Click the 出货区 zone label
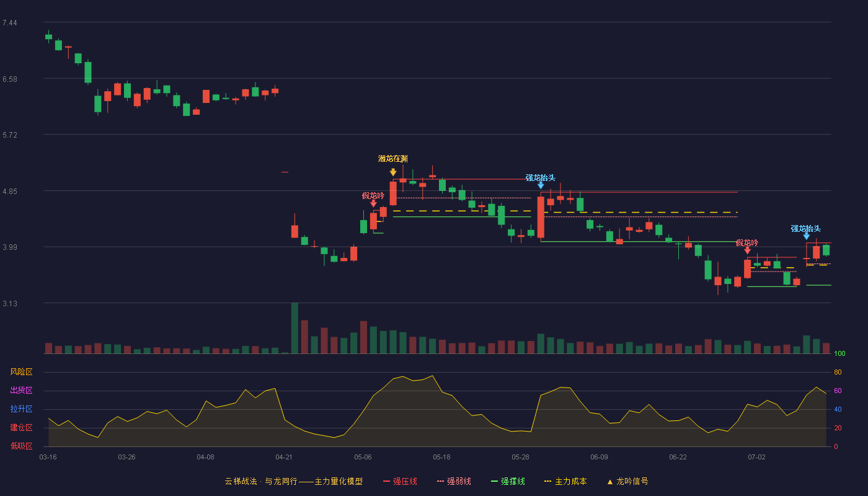 21,391
